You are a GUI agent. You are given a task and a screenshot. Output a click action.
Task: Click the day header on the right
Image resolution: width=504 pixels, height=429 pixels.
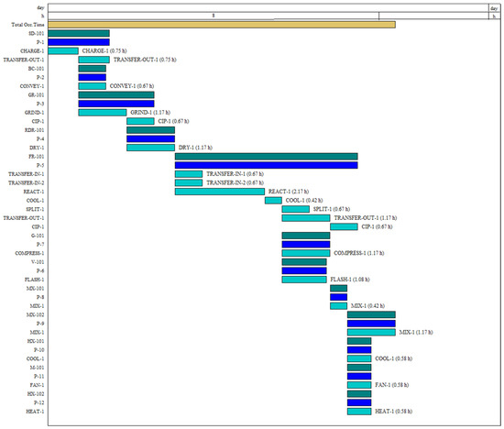coord(494,8)
